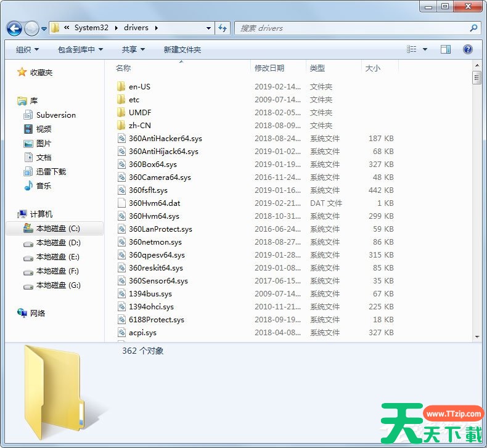Screen dimensions: 487x448
Task: Click the vertical scrollbar thumb
Action: pyautogui.click(x=477, y=78)
